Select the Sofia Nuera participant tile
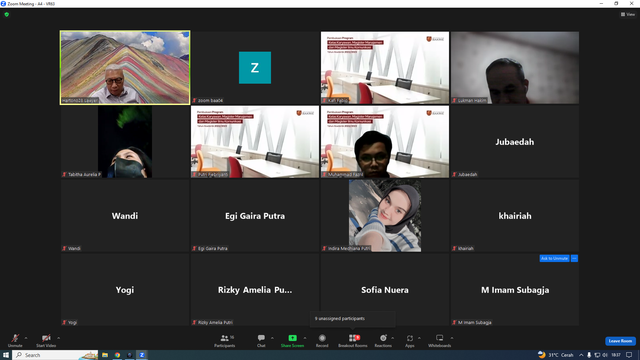Image resolution: width=640 pixels, height=360 pixels. [384, 289]
